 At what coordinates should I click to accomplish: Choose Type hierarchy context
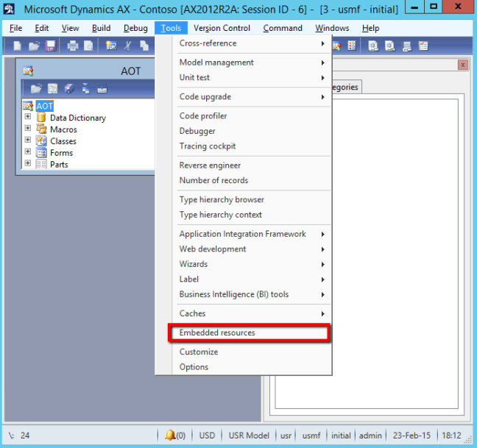pyautogui.click(x=252, y=215)
